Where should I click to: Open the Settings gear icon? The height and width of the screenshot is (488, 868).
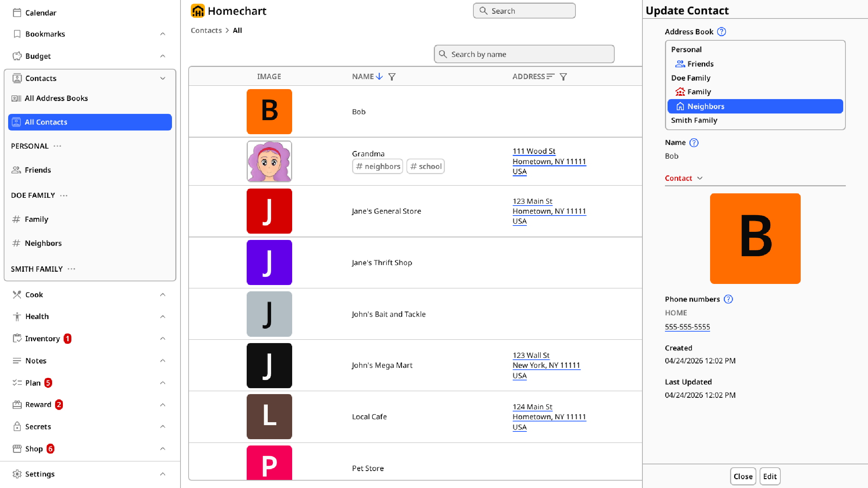17,474
